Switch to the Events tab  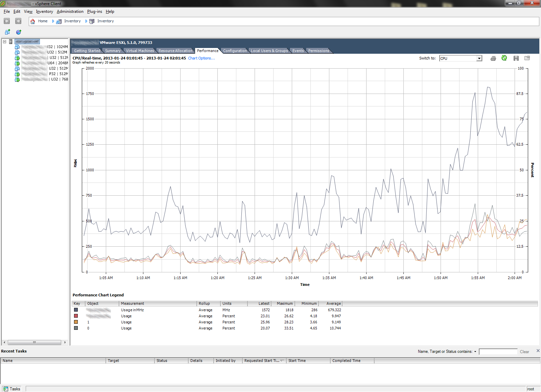298,51
